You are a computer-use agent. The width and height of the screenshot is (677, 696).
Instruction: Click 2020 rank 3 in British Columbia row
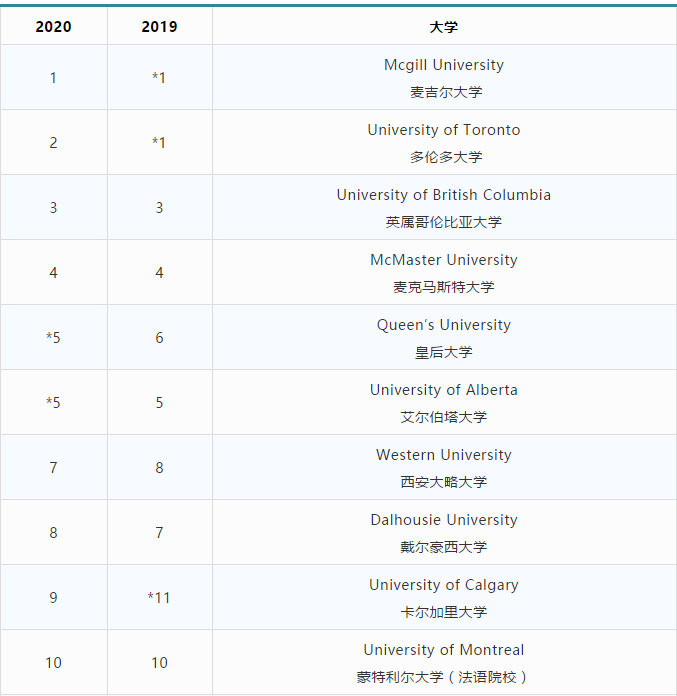tap(53, 208)
